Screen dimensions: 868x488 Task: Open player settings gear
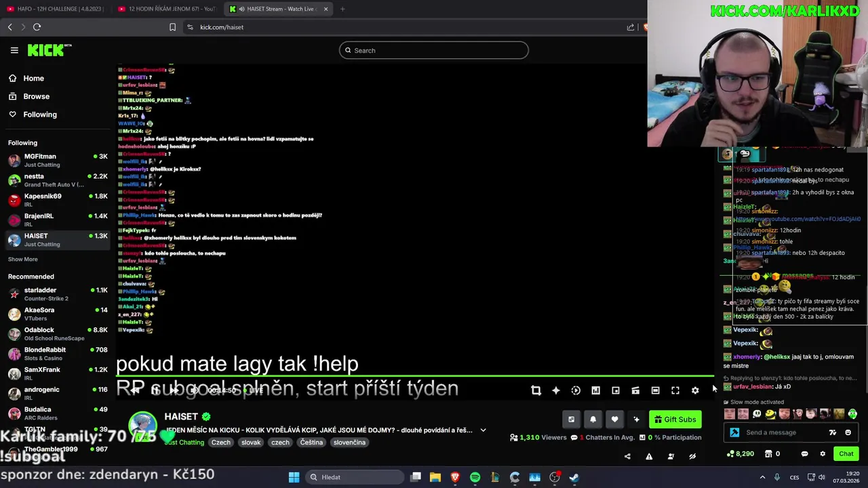pyautogui.click(x=695, y=390)
